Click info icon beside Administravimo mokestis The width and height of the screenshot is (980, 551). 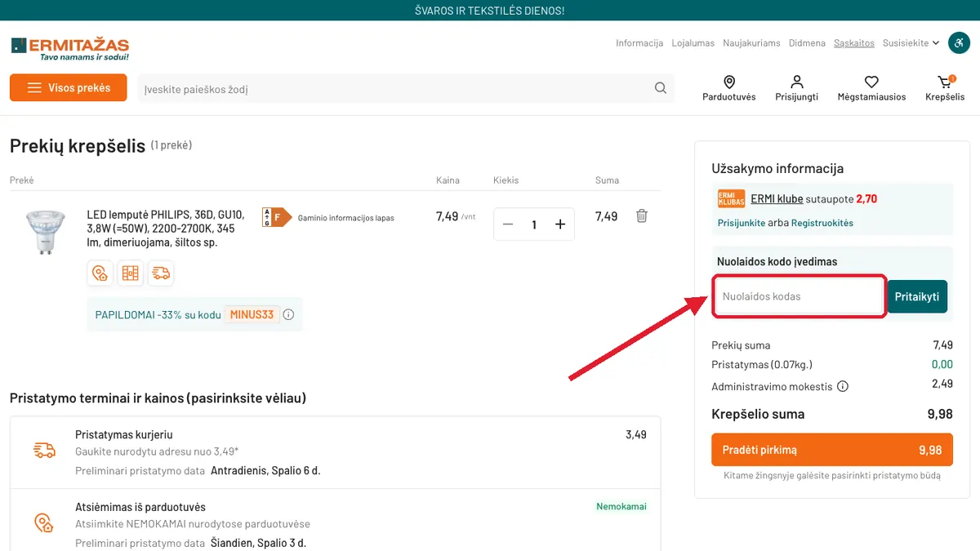pyautogui.click(x=843, y=386)
